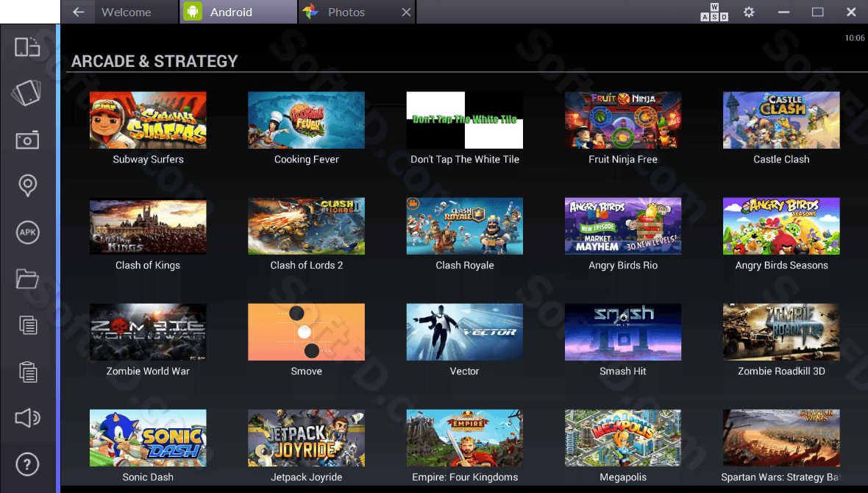Image resolution: width=868 pixels, height=493 pixels.
Task: Click the paste clipboard icon in sidebar
Action: (28, 372)
